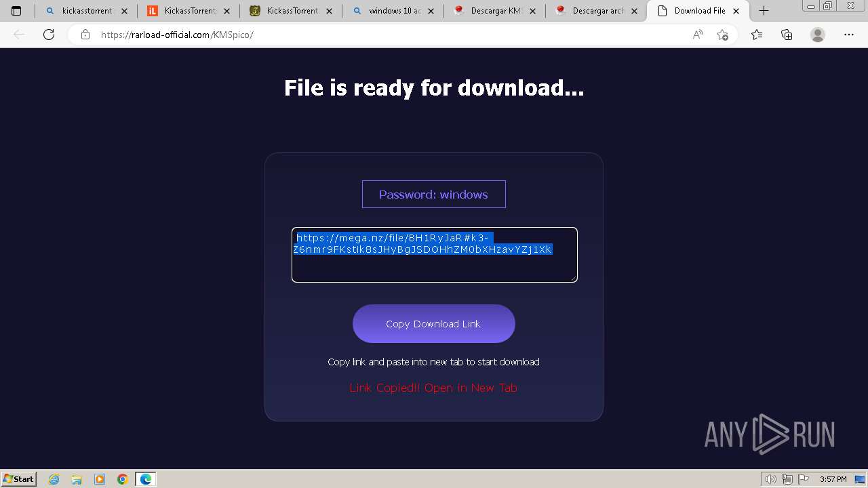Viewport: 868px width, 488px height.
Task: Open Windows Explorer from taskbar
Action: point(77,479)
